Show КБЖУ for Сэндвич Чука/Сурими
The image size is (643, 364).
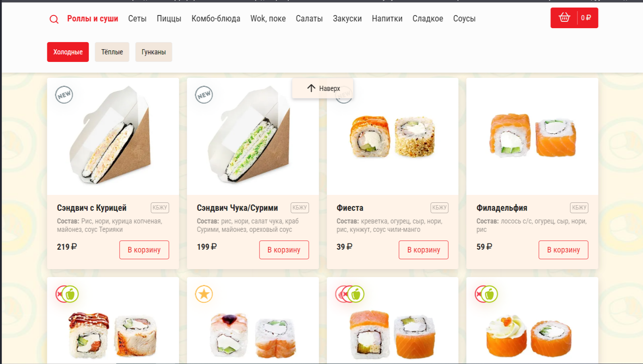300,208
